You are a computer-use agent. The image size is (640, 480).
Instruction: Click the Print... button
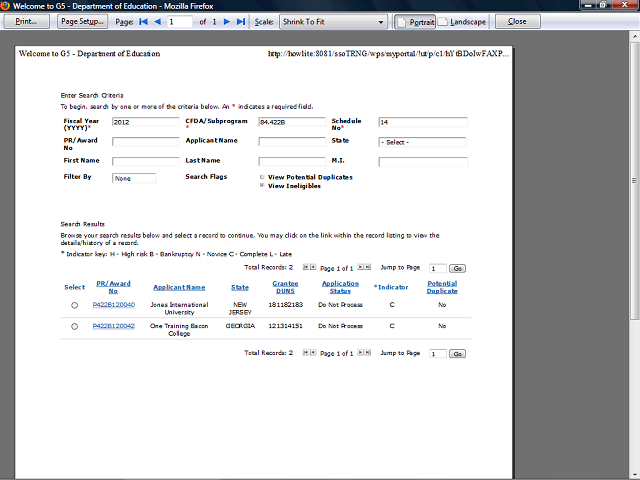point(27,22)
